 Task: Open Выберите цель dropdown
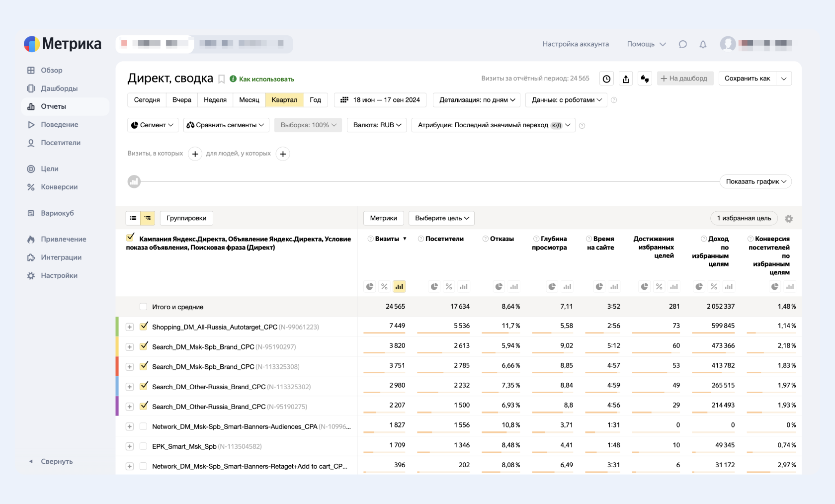442,218
